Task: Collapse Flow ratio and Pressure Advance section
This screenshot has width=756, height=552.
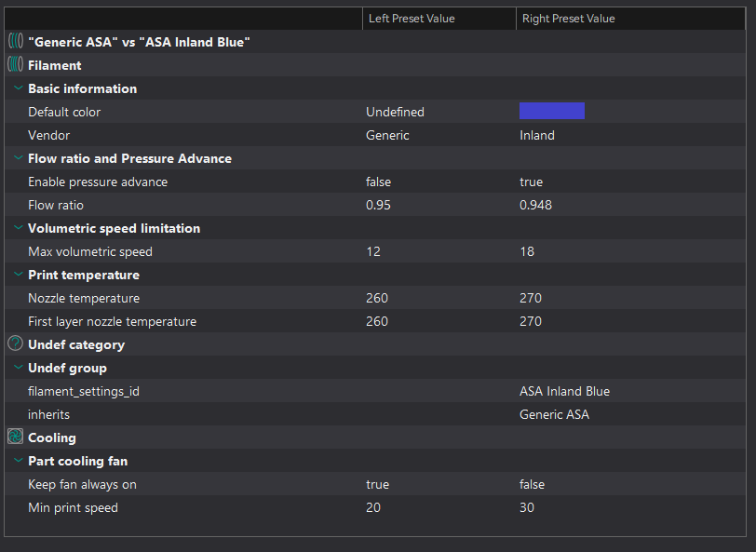Action: pyautogui.click(x=19, y=158)
